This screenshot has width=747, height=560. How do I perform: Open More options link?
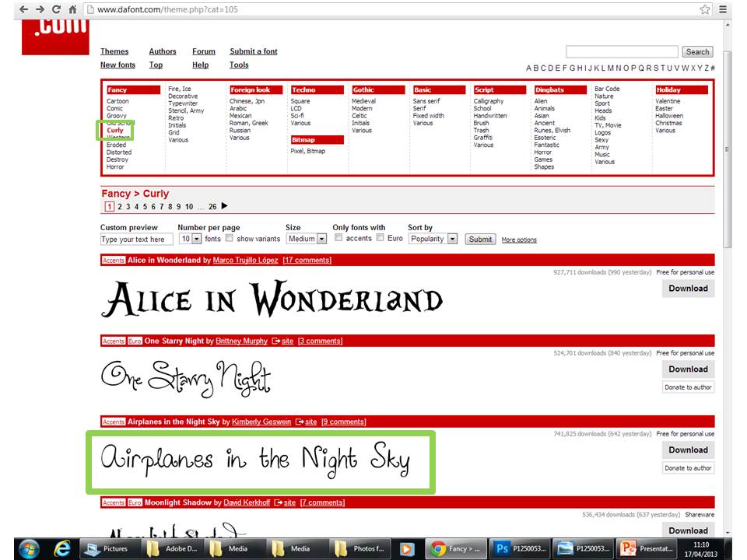pos(519,240)
